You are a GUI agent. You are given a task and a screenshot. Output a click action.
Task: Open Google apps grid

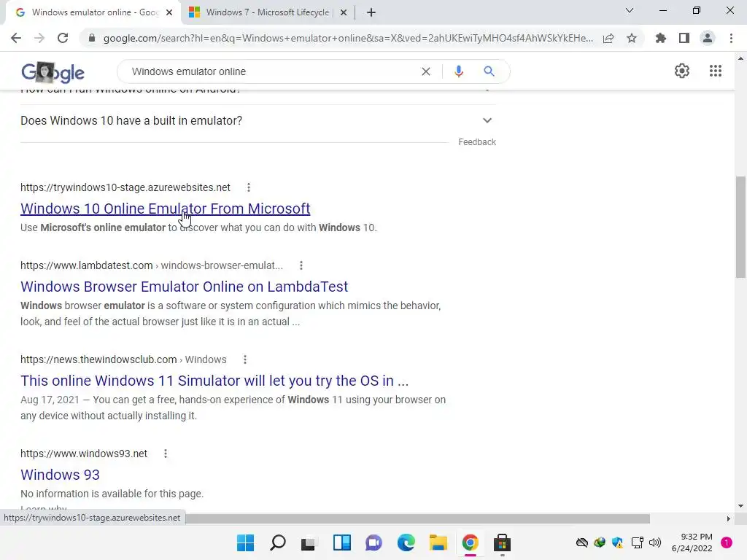coord(716,71)
